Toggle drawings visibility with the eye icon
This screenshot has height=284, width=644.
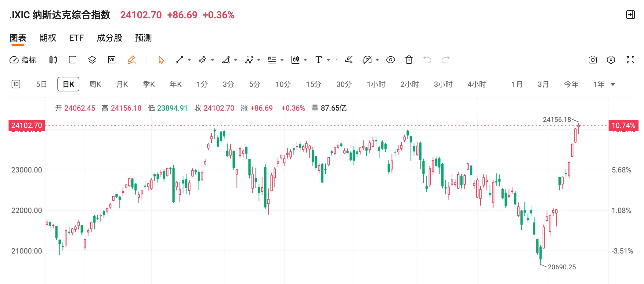[391, 60]
